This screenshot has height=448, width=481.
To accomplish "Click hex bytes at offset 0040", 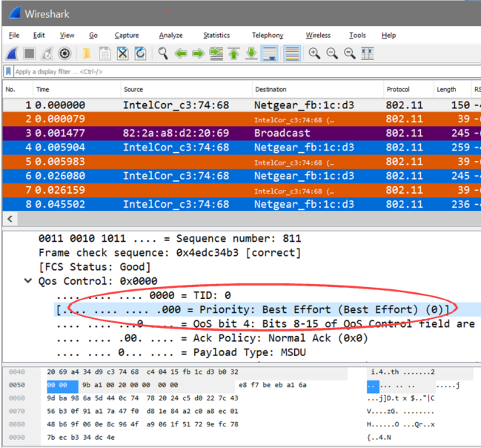I will click(x=142, y=372).
